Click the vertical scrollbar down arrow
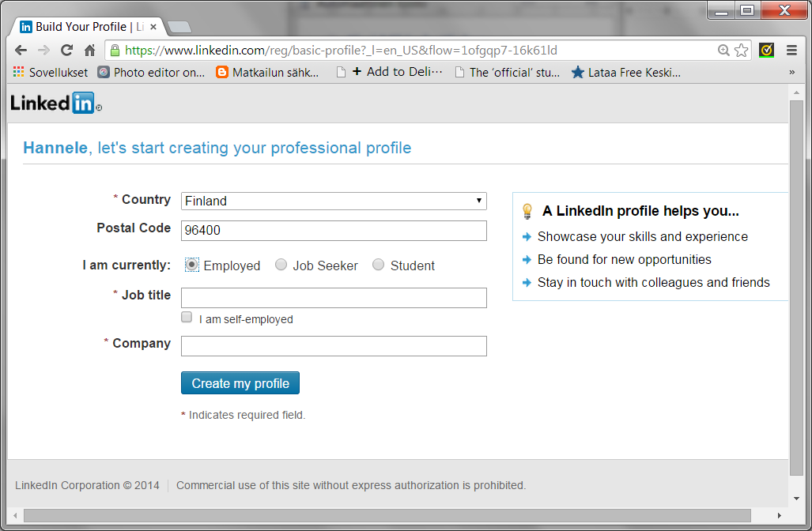This screenshot has height=531, width=812. pyautogui.click(x=796, y=499)
